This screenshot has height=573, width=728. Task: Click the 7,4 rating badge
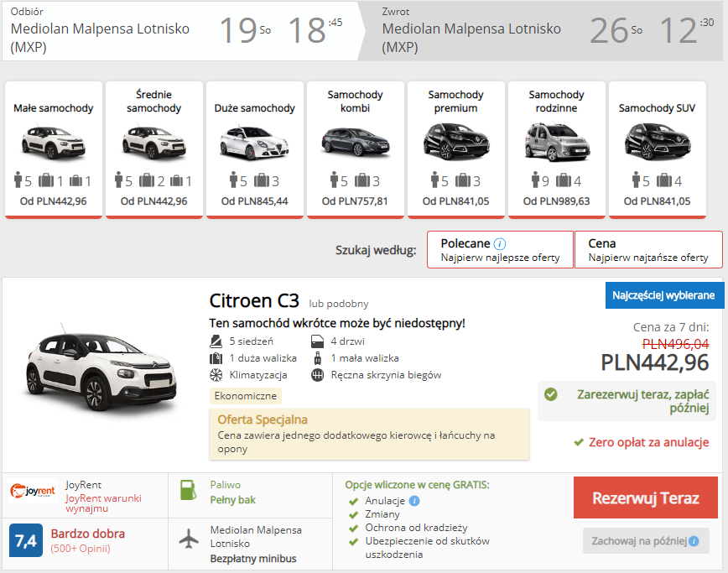26,540
